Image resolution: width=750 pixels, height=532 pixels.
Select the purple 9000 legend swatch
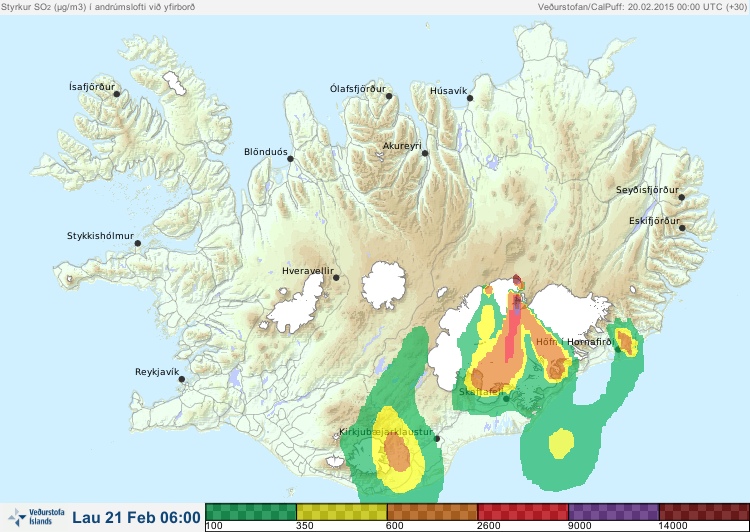point(614,512)
